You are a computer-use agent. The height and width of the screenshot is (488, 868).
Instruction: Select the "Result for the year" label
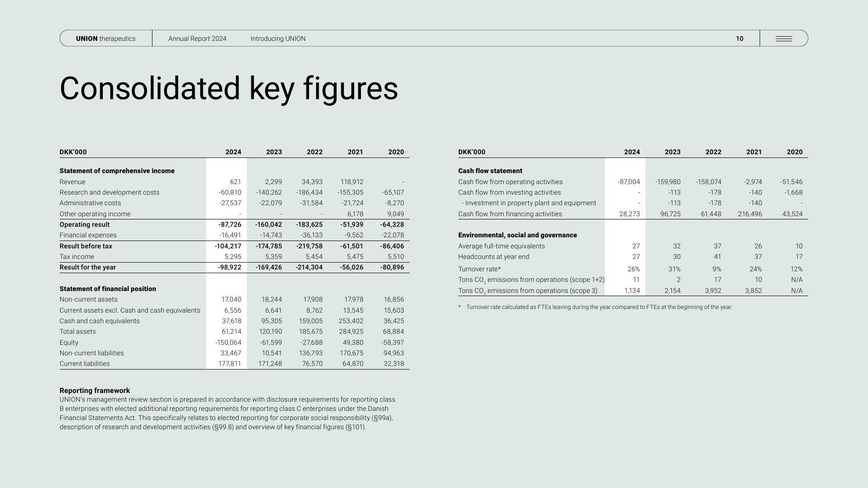tap(88, 267)
